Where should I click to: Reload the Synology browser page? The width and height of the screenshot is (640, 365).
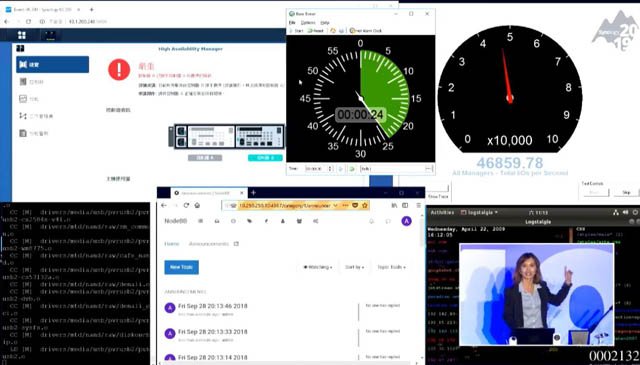pyautogui.click(x=28, y=22)
